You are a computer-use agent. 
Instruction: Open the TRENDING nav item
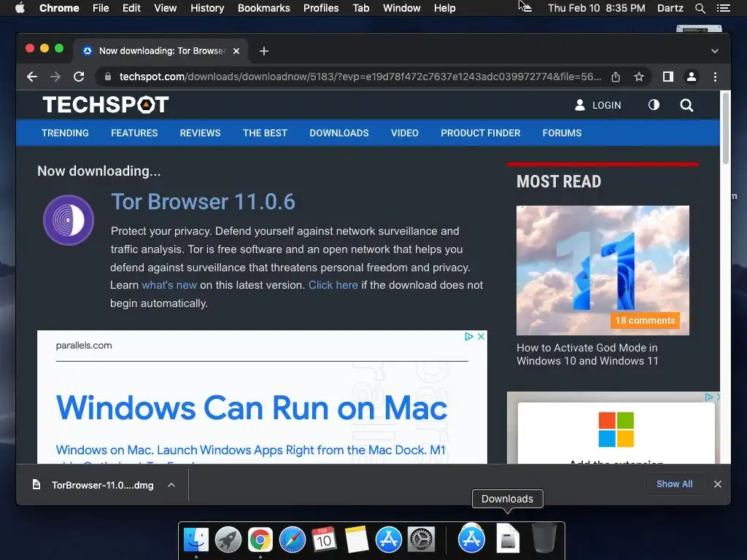pyautogui.click(x=65, y=133)
